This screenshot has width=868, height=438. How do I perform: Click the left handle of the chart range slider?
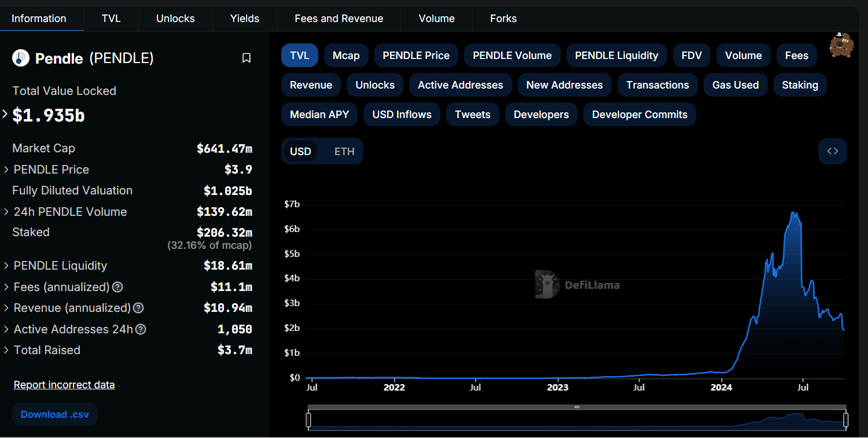pos(308,419)
